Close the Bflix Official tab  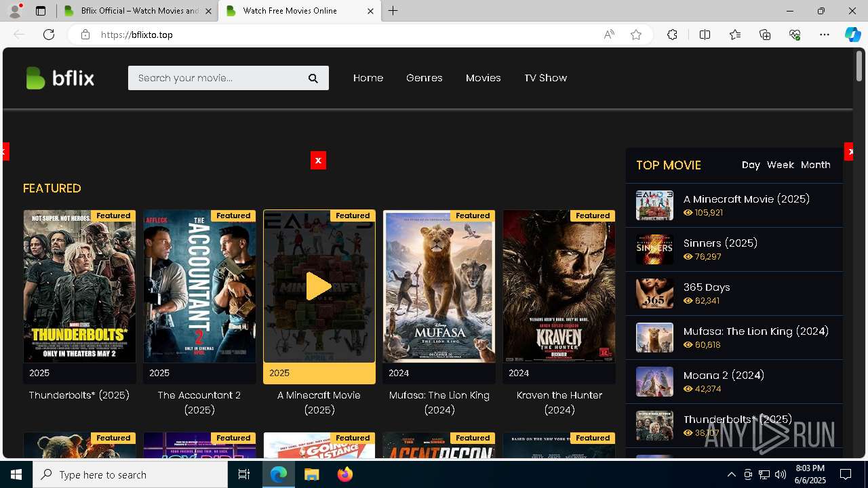pos(208,11)
